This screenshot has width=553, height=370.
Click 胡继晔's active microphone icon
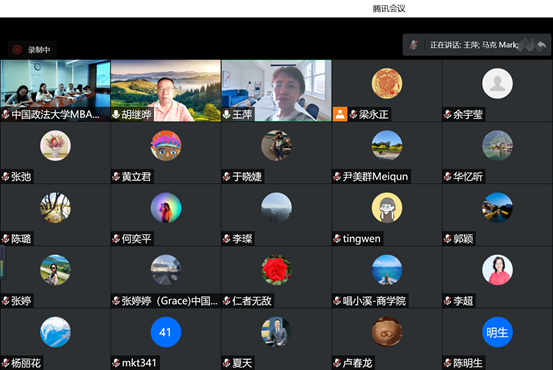116,114
